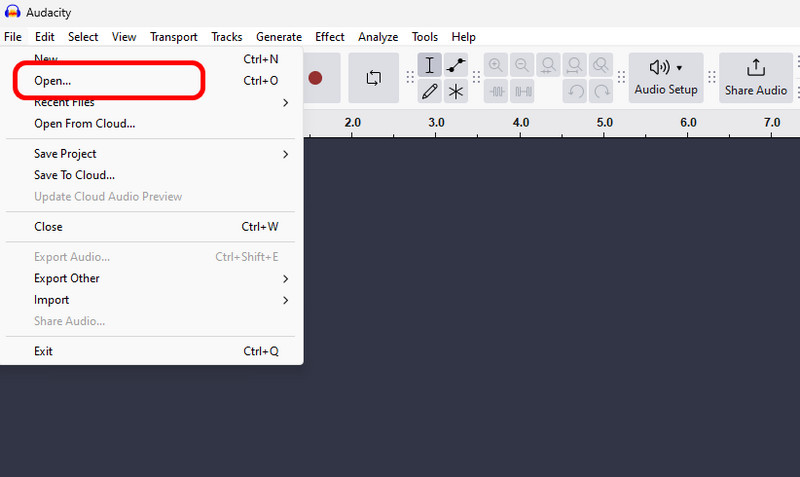Expand the Import submenu
Viewport: 800px width, 477px height.
click(151, 299)
